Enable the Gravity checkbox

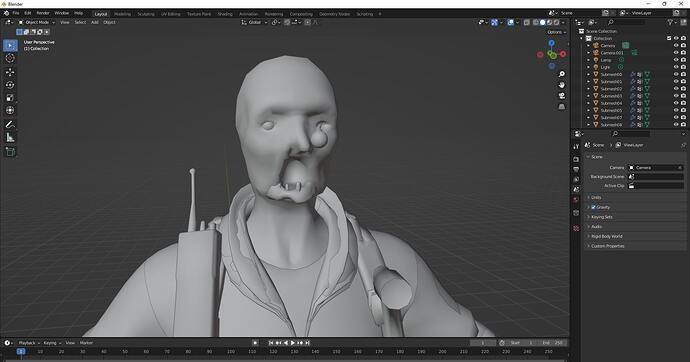point(593,207)
